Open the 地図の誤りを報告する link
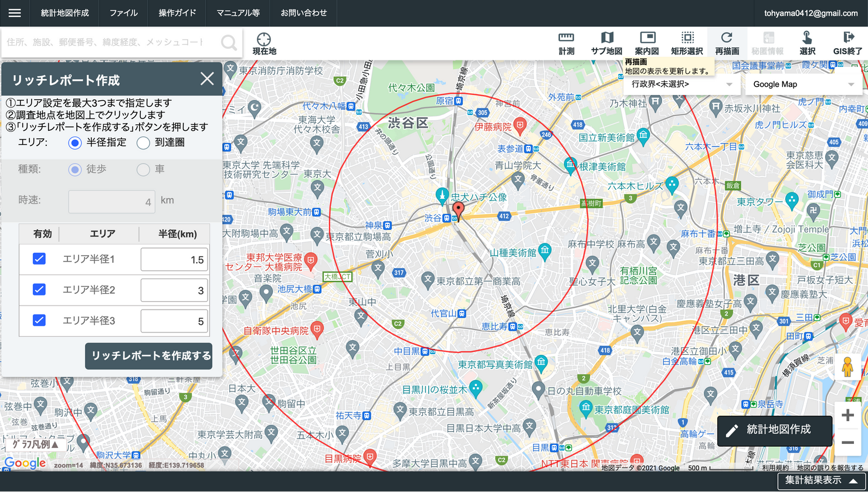The width and height of the screenshot is (868, 492). tap(830, 467)
